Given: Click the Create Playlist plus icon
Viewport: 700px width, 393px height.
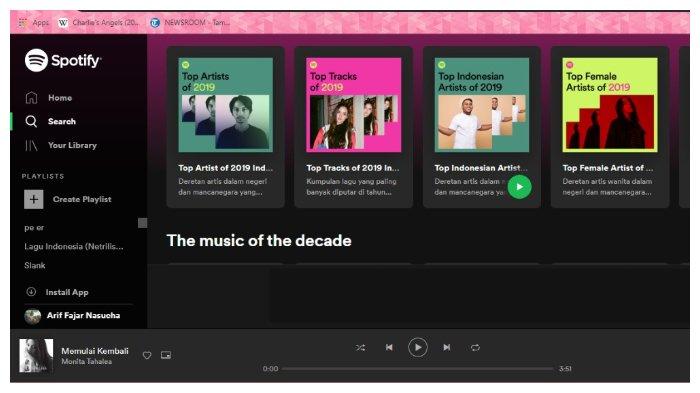Looking at the screenshot, I should [33, 199].
